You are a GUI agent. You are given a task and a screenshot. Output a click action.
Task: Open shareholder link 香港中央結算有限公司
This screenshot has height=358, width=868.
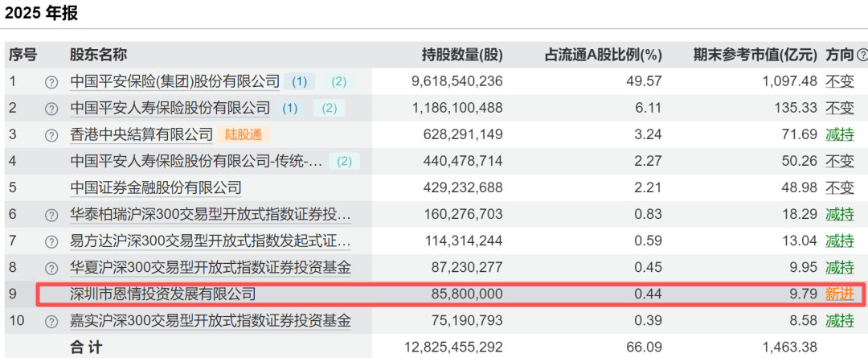141,134
